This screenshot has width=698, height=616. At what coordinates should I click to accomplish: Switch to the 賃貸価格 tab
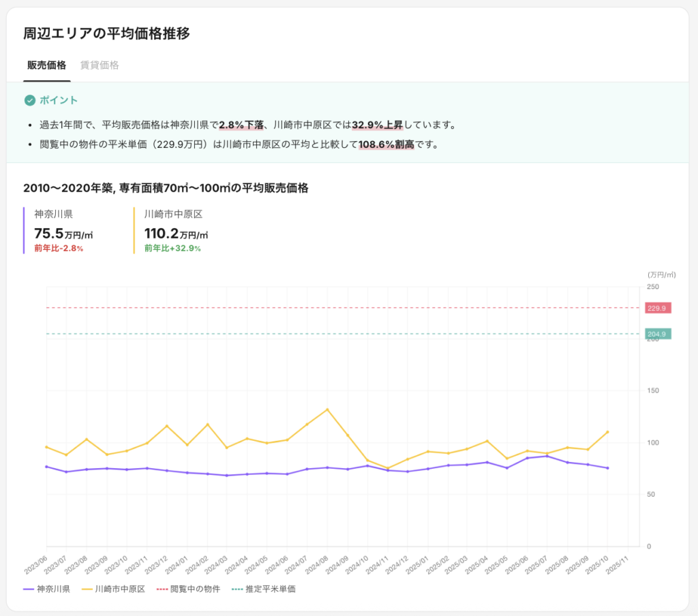click(x=100, y=65)
